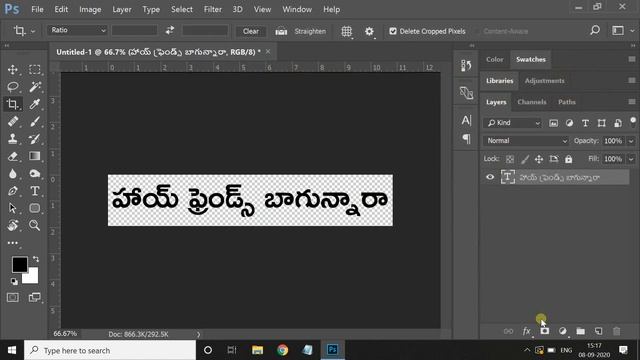Select the Rounded Rectangle shape tool
Viewport: 640px width, 360px height.
point(35,208)
